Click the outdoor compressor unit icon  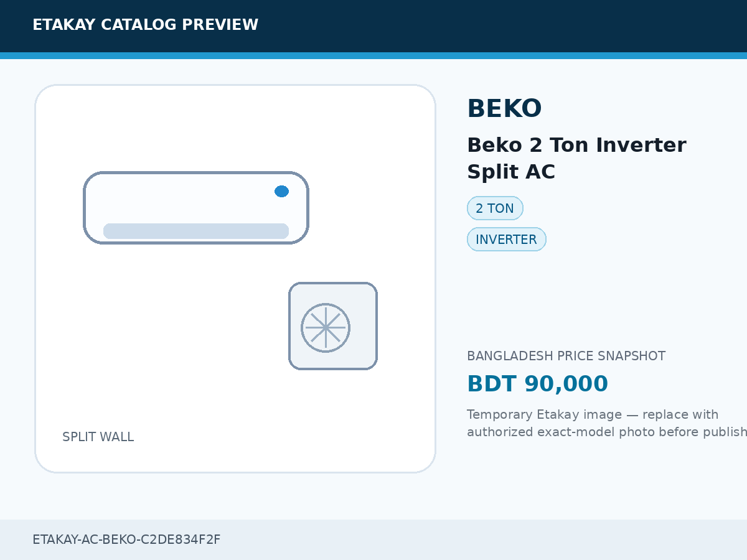click(x=333, y=326)
